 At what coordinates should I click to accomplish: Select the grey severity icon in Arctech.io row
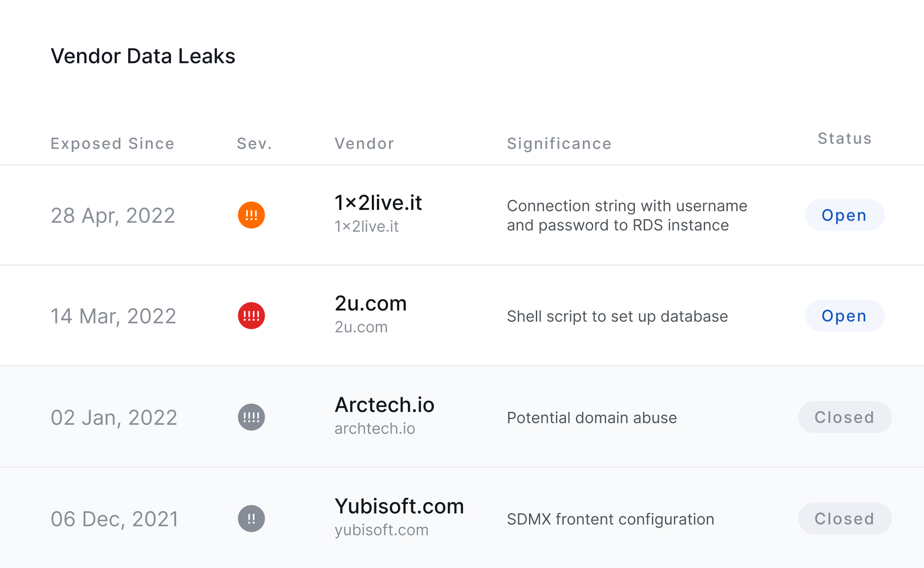pyautogui.click(x=251, y=417)
